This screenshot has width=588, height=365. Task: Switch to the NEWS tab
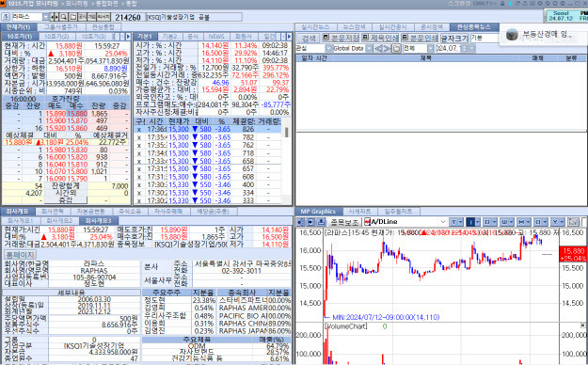[x=216, y=37]
